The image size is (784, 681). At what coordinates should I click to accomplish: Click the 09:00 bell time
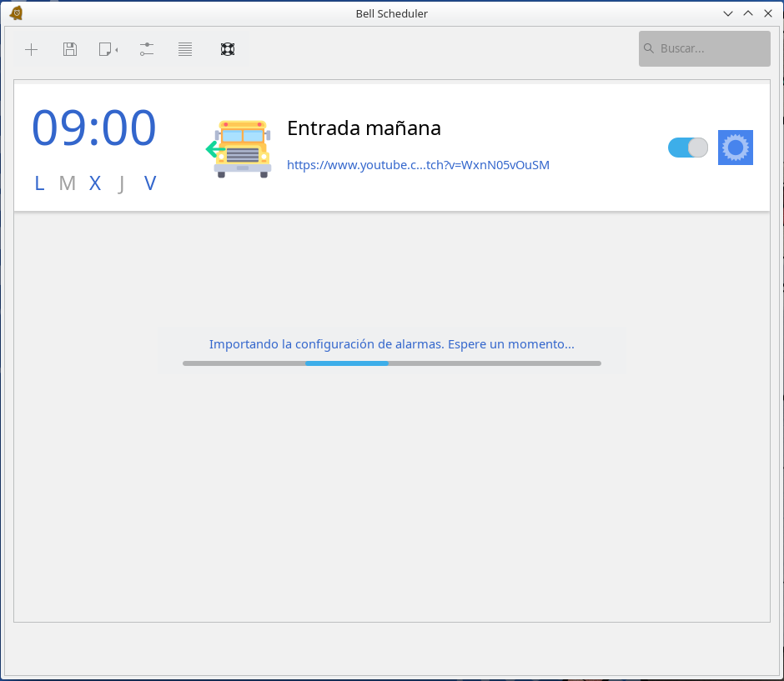coord(93,129)
